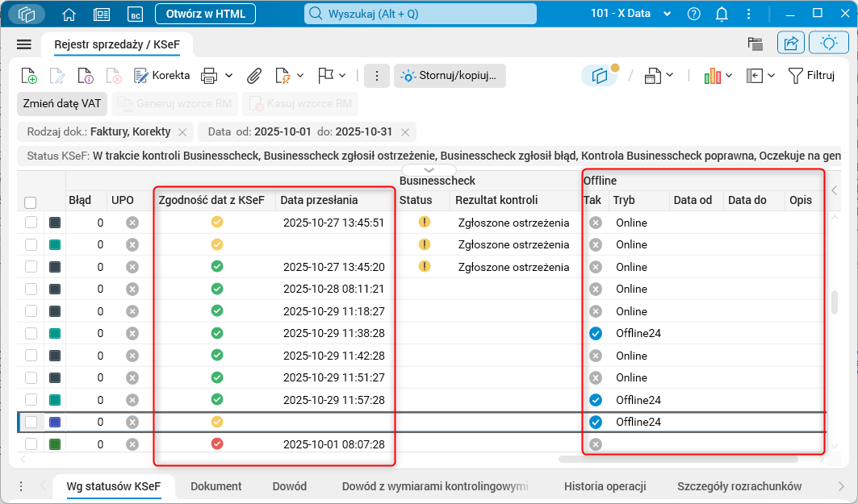The width and height of the screenshot is (858, 504).
Task: Open Dowód z wymiarami kontrolingowymi tab
Action: tap(435, 486)
